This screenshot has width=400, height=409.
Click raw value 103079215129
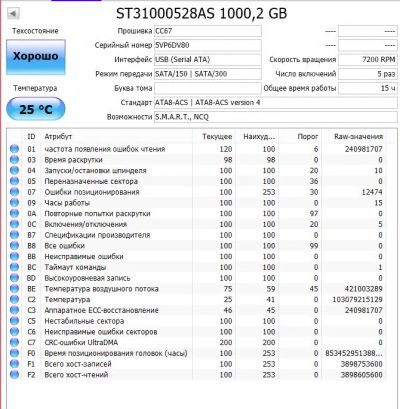pyautogui.click(x=357, y=299)
